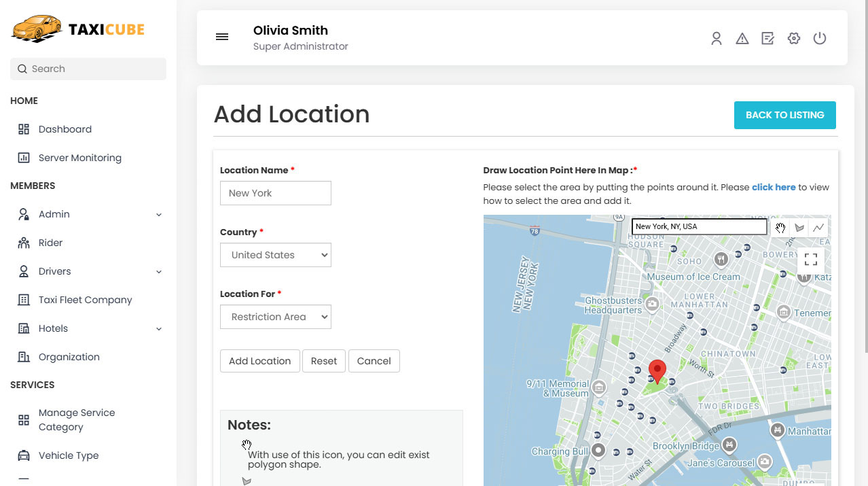Click the Back To Listing button

[x=784, y=115]
